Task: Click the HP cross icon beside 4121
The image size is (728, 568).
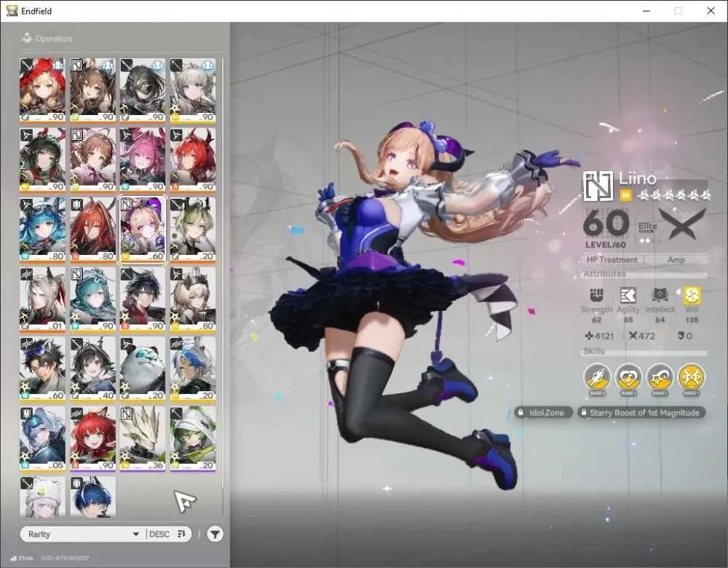Action: [x=589, y=335]
